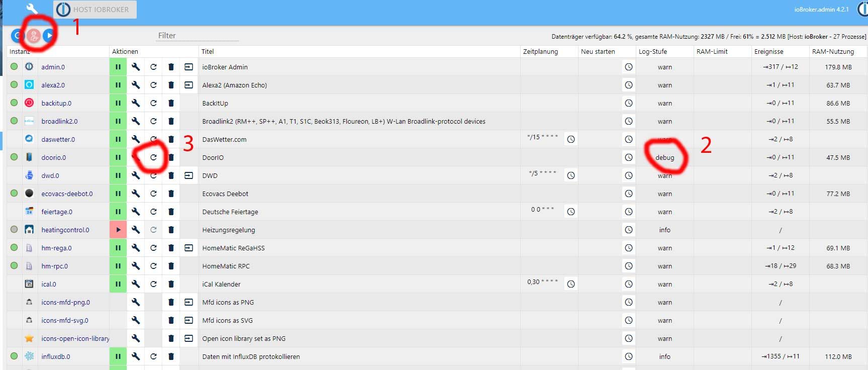
Task: Open web link icon for hm-rega.0
Action: (x=188, y=248)
